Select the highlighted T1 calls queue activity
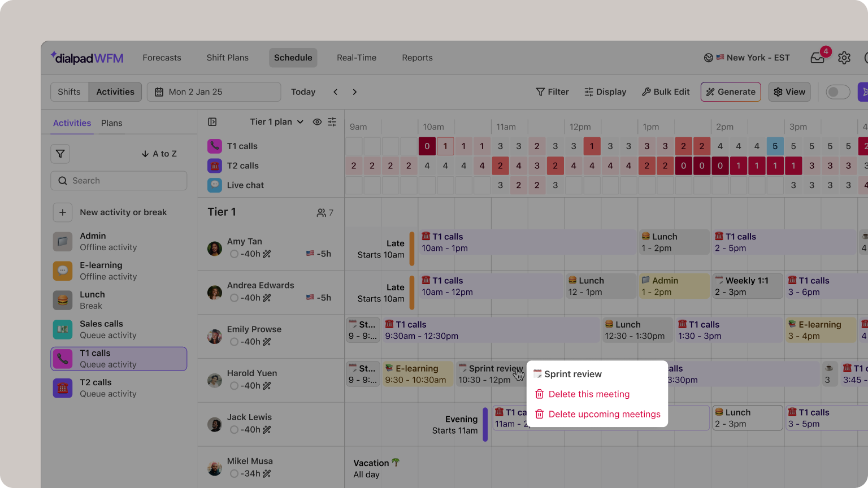Image resolution: width=868 pixels, height=488 pixels. point(119,359)
